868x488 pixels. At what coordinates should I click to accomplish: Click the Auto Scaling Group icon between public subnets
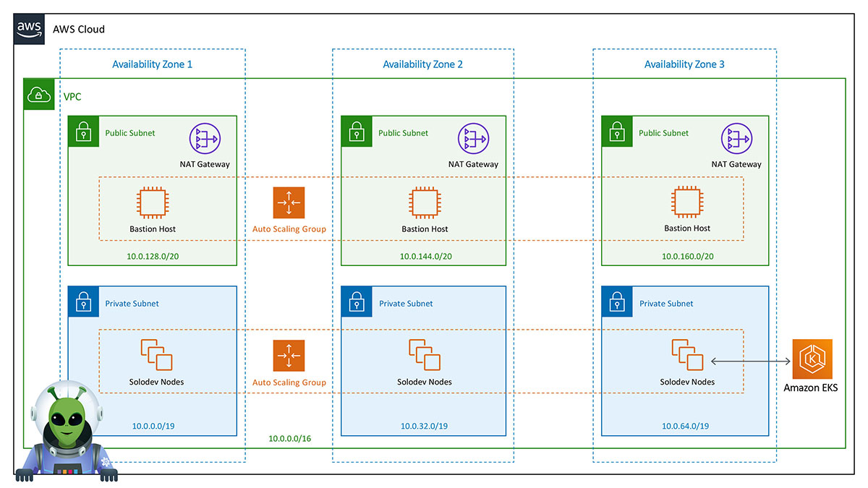pyautogui.click(x=289, y=202)
